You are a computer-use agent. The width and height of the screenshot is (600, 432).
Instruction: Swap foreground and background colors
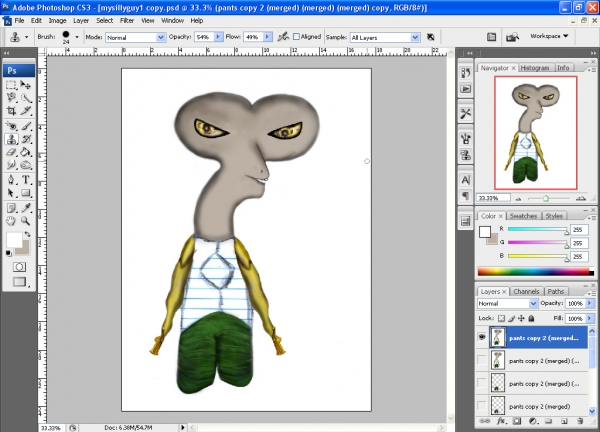coord(27,234)
